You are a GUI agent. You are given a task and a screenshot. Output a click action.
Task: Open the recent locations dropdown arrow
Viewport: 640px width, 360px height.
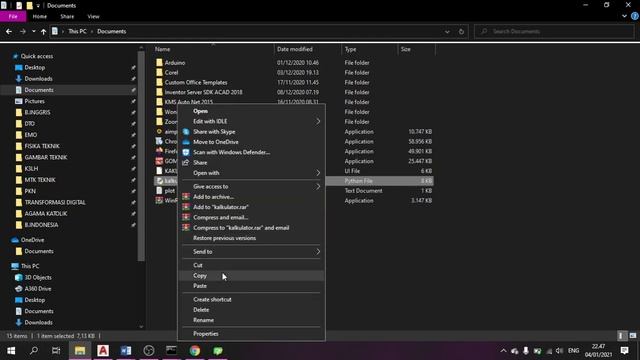33,31
